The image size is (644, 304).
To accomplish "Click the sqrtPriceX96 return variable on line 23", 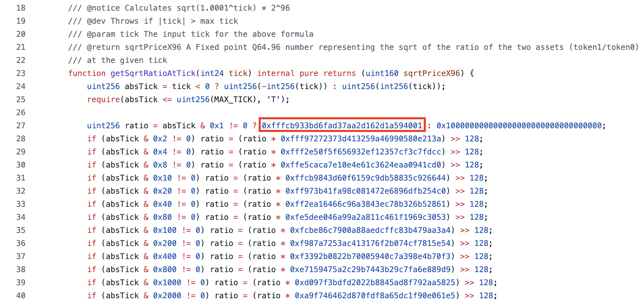I will (x=432, y=73).
